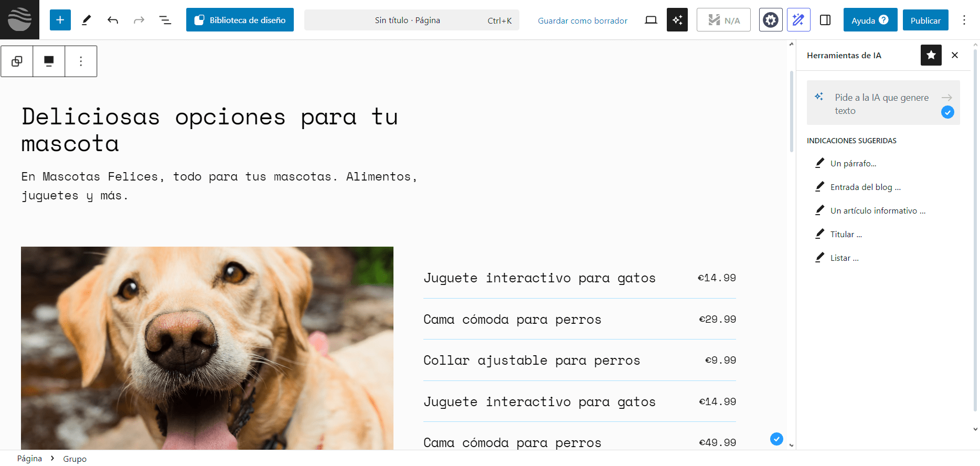Choose the Titular ... suggestion

(838, 234)
